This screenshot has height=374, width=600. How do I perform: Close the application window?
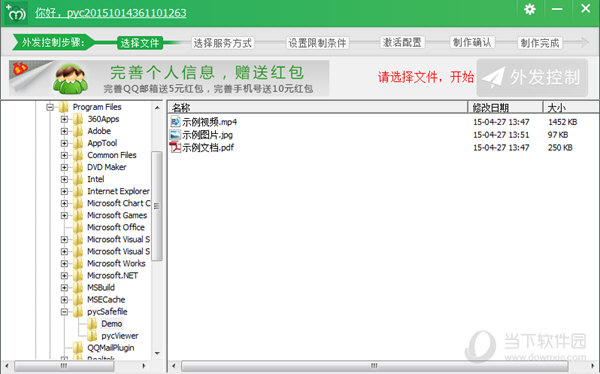585,8
